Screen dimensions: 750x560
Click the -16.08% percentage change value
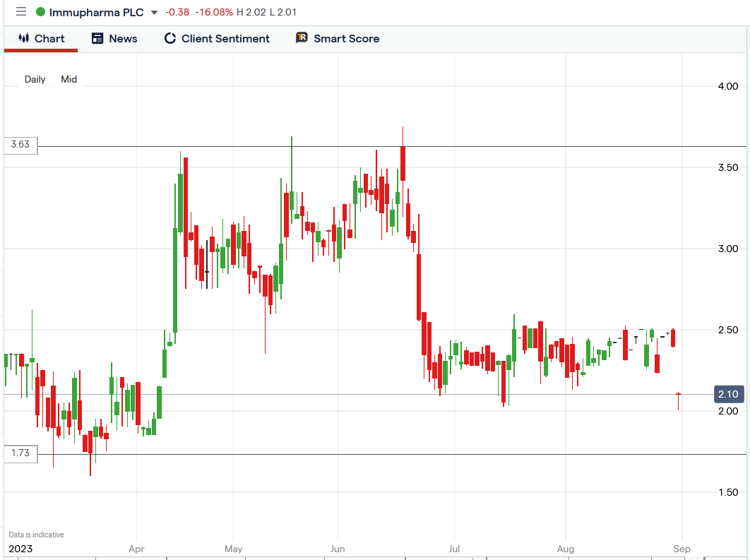pyautogui.click(x=214, y=13)
